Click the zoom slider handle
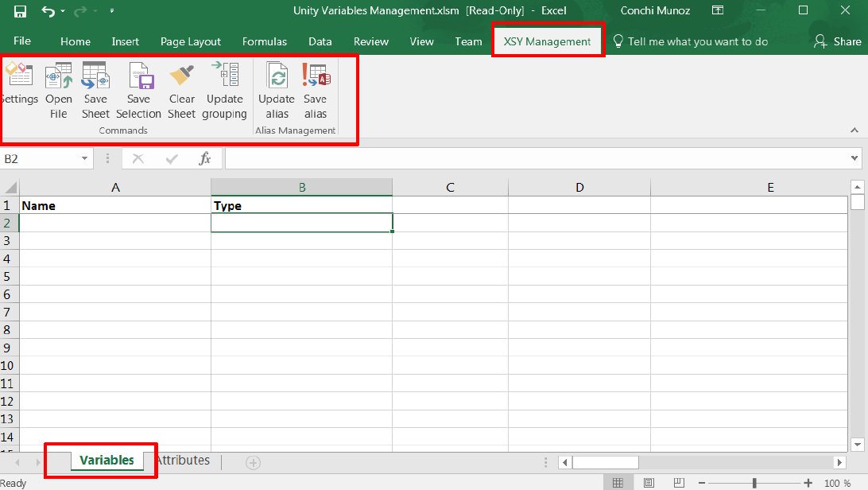868x490 pixels. (754, 483)
